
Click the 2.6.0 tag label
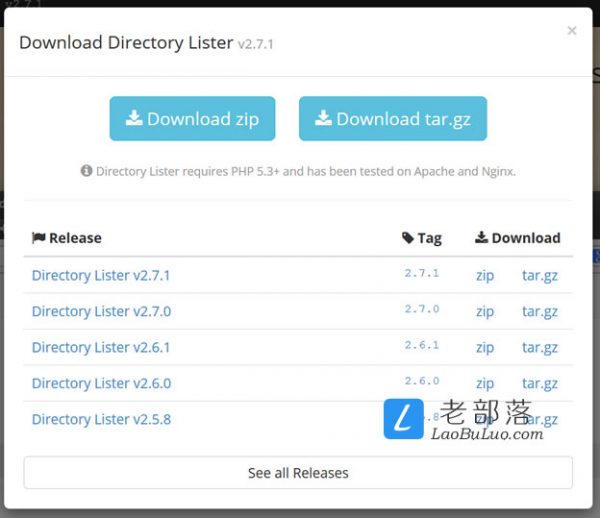422,381
